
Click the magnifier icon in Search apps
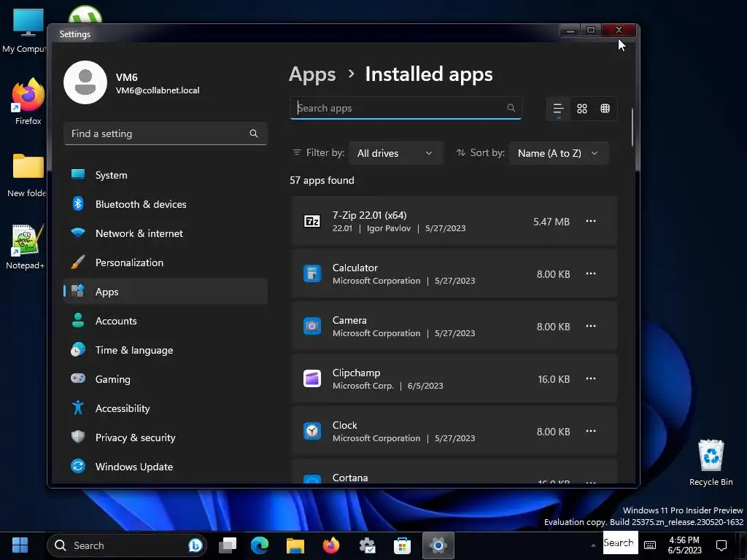(511, 108)
